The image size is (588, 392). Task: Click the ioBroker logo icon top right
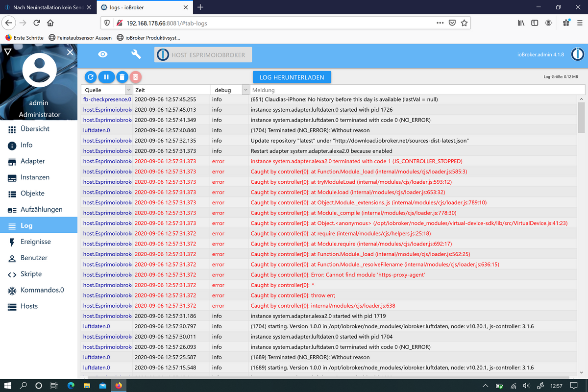coord(578,54)
